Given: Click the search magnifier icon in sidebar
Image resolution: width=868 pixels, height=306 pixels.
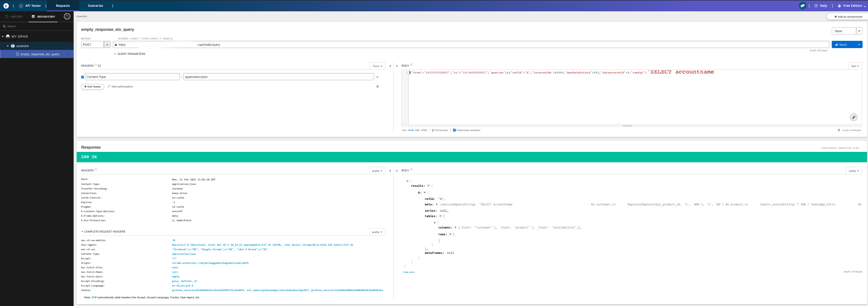Looking at the screenshot, I should (4, 26).
